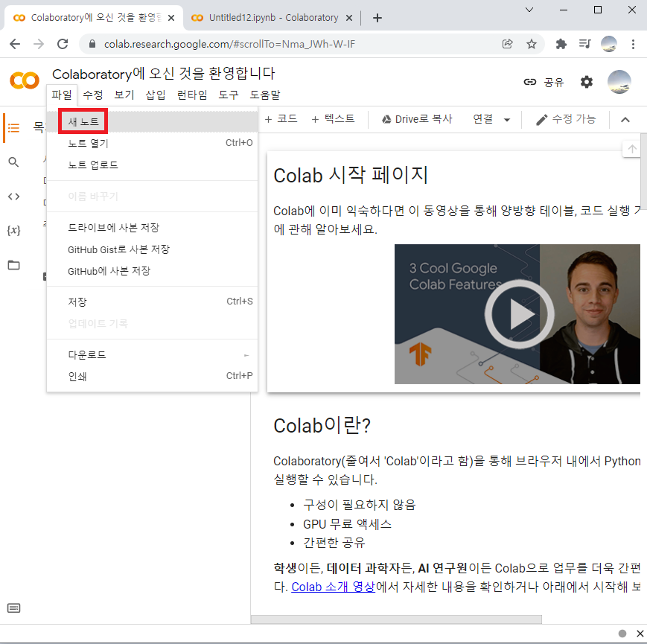Select 새 노트 in file menu
This screenshot has height=644, width=647.
click(x=153, y=121)
